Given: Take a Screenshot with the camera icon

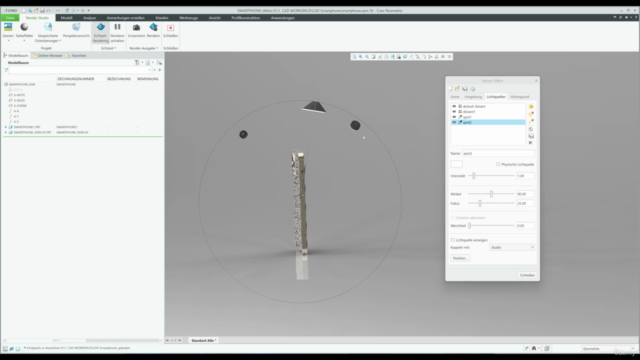Looking at the screenshot, I should [136, 27].
